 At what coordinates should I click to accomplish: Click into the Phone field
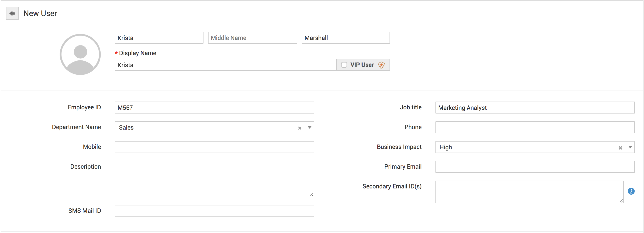tap(535, 127)
